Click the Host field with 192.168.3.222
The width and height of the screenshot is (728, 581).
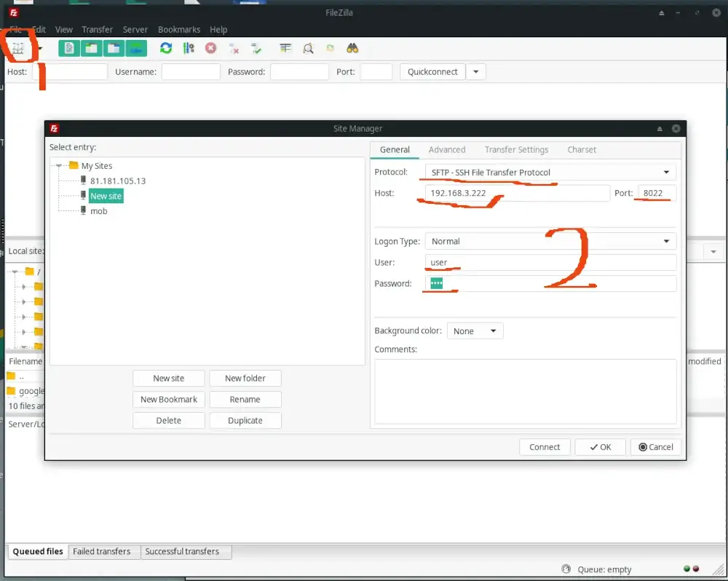point(517,193)
